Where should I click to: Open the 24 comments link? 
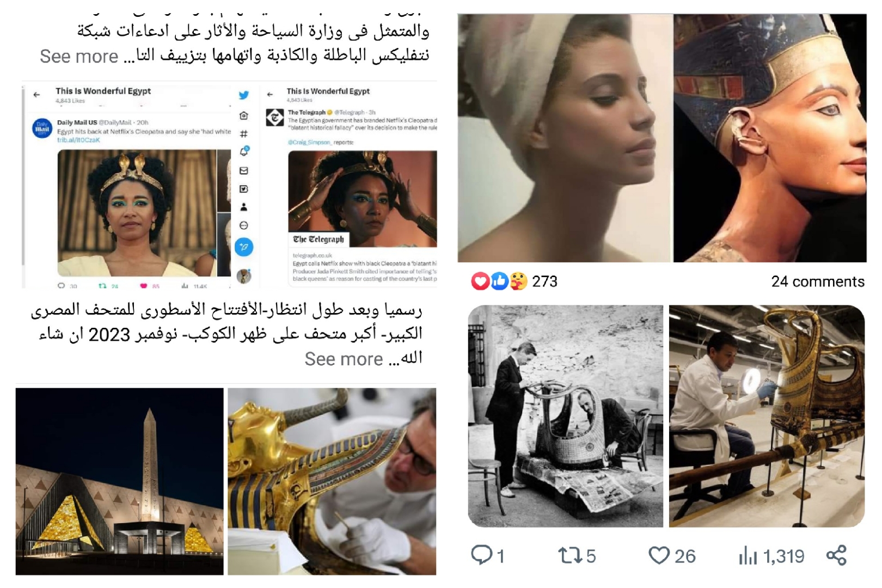[818, 281]
